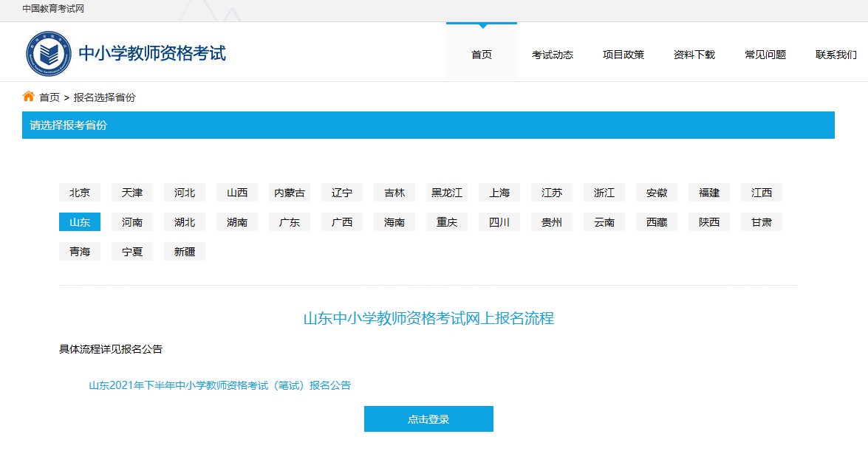Choose 广东 province button
The height and width of the screenshot is (451, 868).
tap(290, 222)
